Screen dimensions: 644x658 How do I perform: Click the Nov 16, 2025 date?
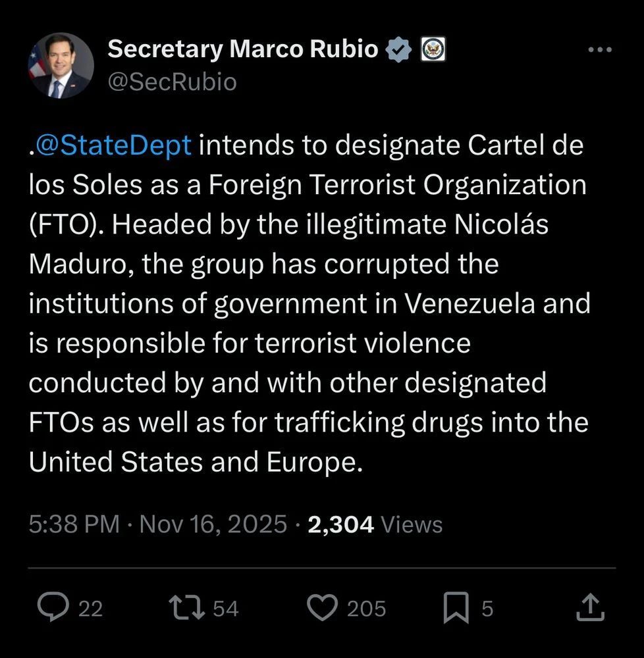point(213,524)
